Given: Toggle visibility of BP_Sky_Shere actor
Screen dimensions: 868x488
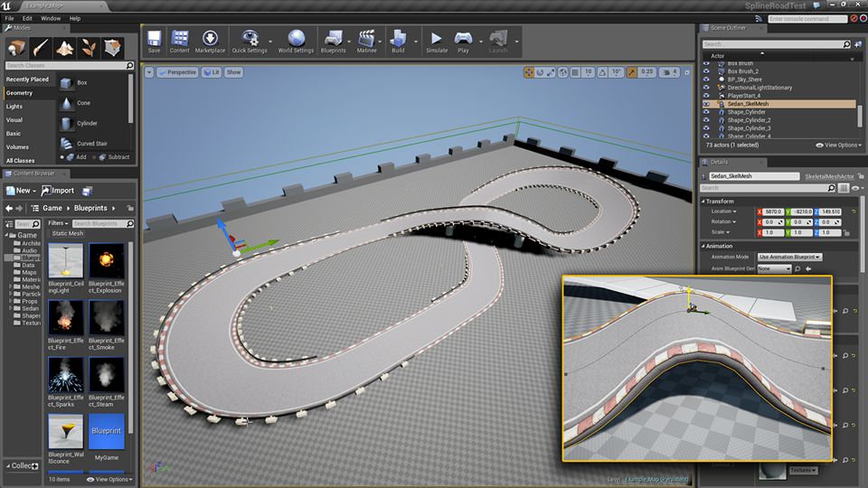Looking at the screenshot, I should (706, 80).
